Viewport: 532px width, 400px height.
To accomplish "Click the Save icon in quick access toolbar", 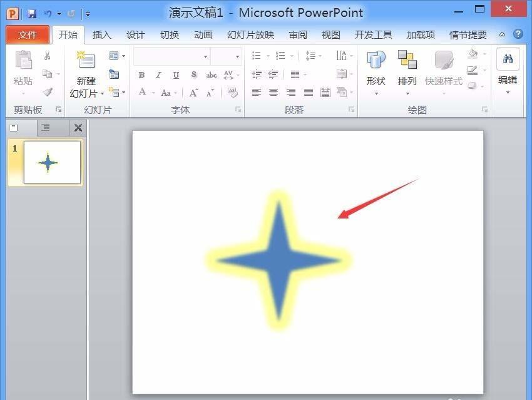I will (32, 13).
